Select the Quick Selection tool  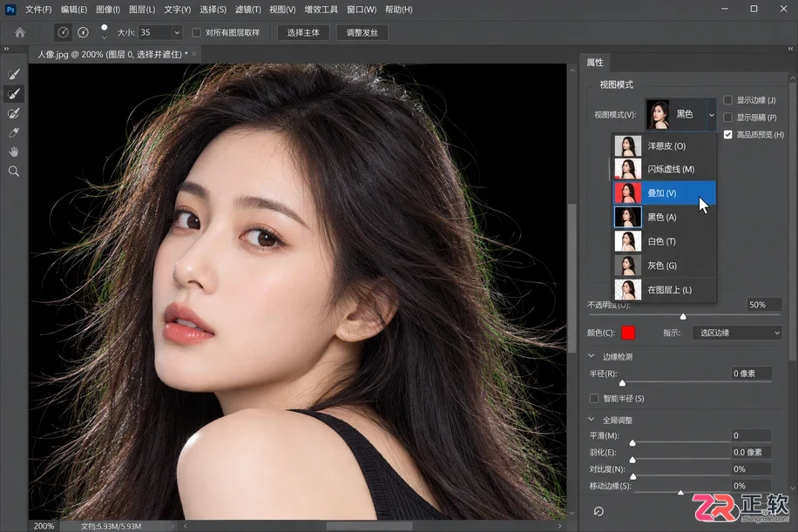pyautogui.click(x=14, y=74)
